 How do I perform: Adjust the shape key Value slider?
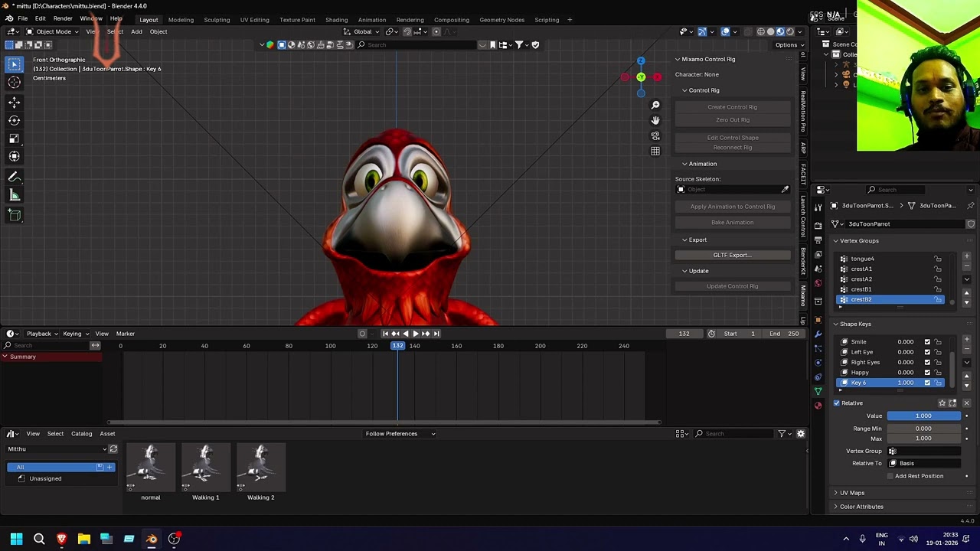[923, 416]
